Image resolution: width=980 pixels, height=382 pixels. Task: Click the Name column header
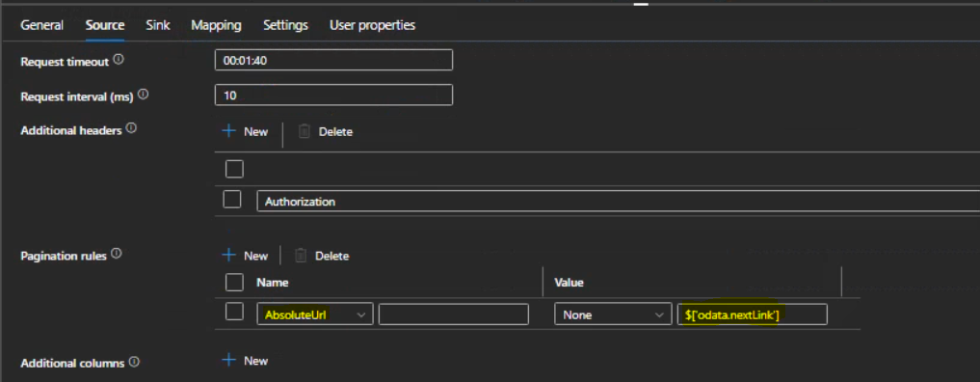click(x=273, y=283)
